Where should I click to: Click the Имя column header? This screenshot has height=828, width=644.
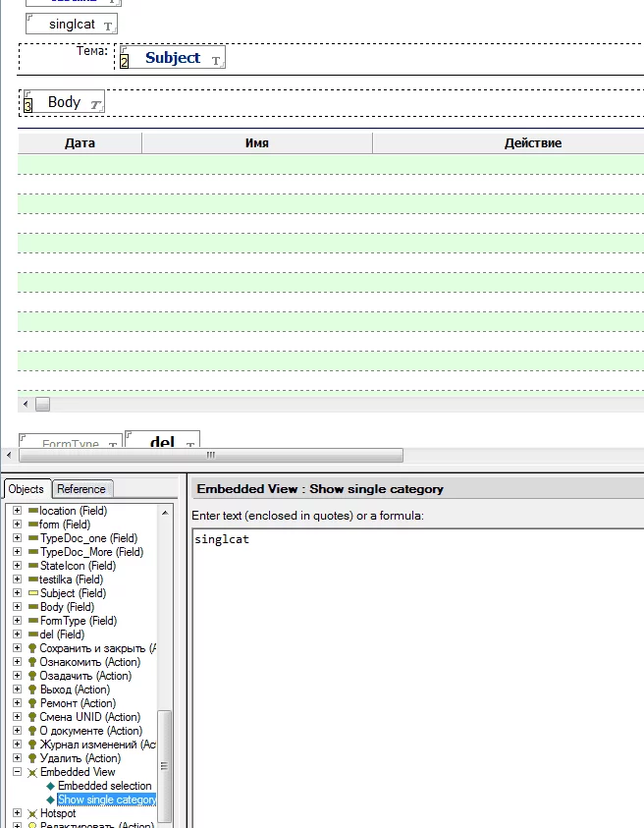(257, 143)
